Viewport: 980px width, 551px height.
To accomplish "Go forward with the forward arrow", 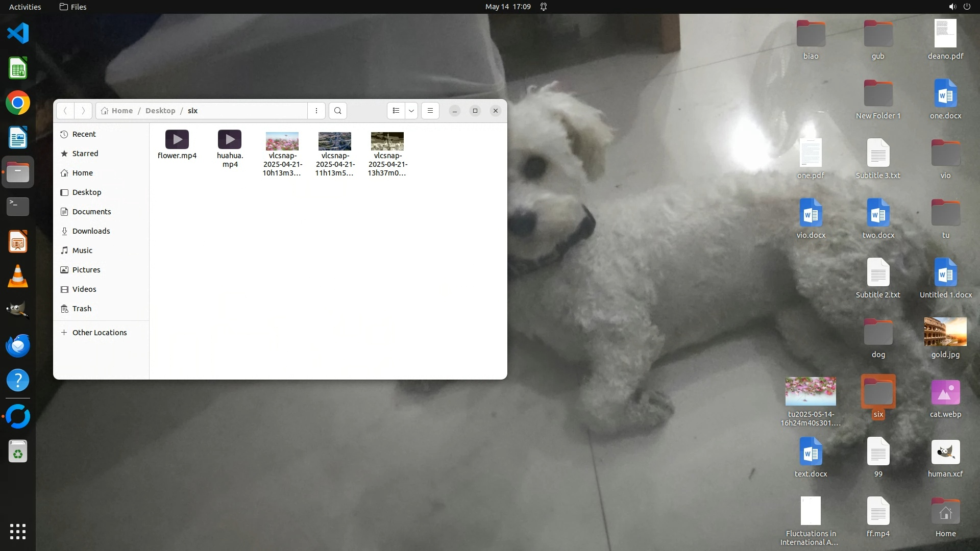I will point(83,111).
